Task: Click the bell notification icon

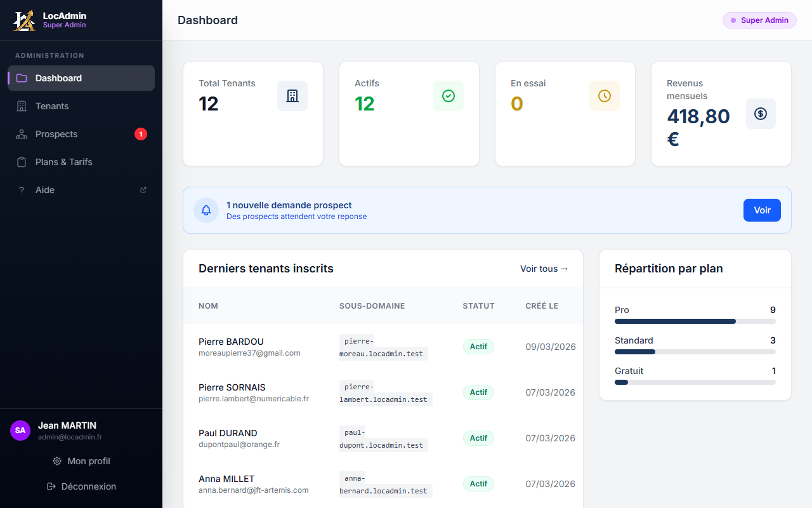Action: 206,210
